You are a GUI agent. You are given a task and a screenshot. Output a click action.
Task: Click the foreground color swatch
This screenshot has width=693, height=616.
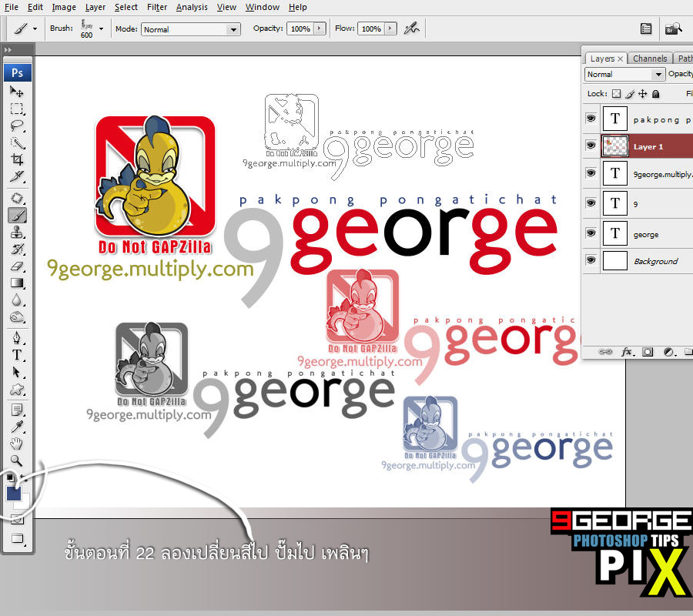[14, 493]
